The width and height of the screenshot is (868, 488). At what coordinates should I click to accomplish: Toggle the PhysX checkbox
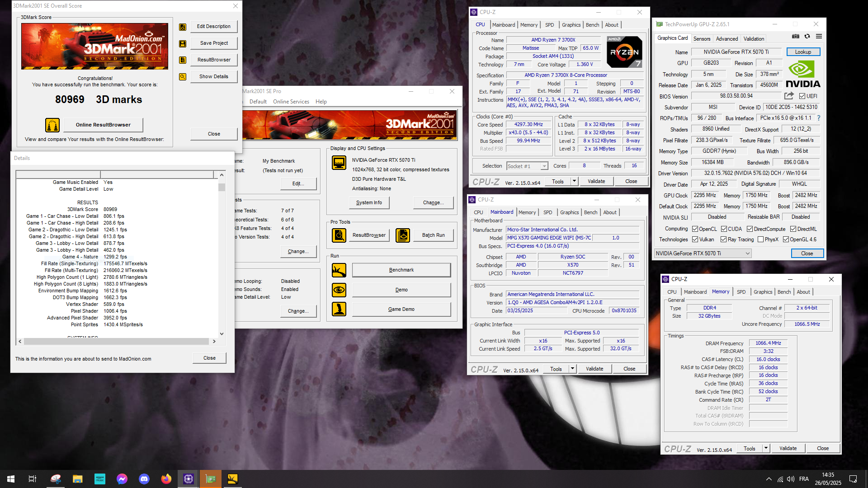(760, 239)
